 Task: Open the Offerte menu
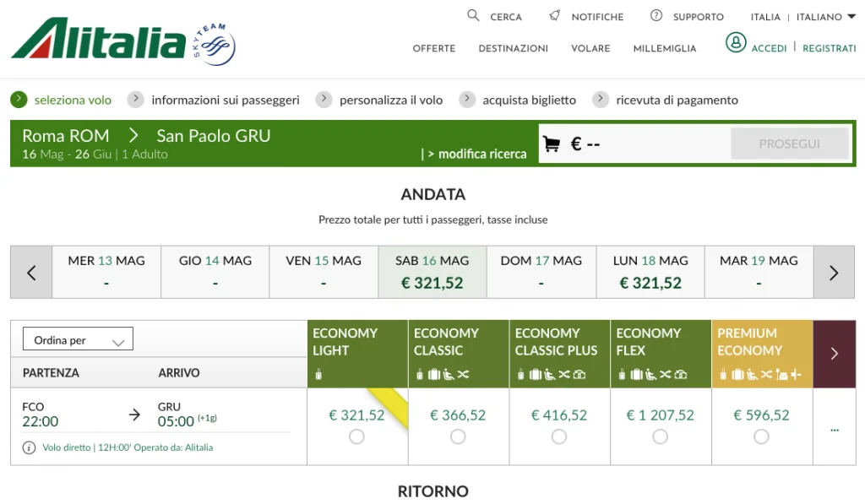(x=433, y=48)
